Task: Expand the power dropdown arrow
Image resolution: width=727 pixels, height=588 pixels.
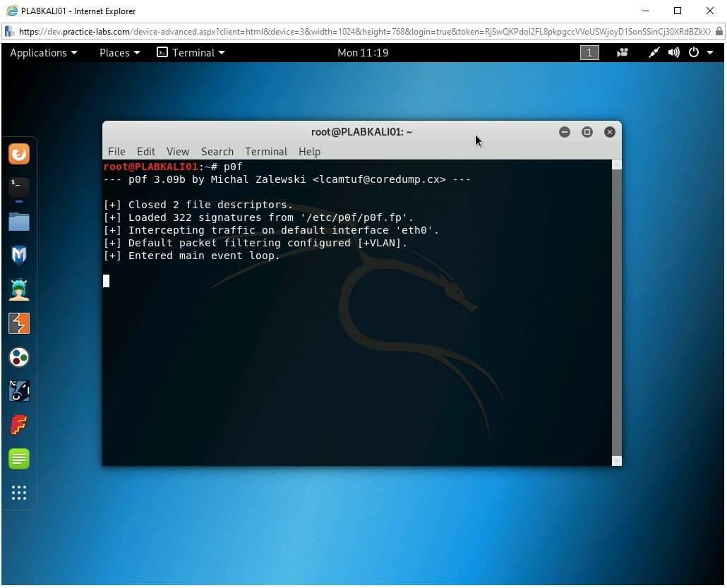Action: (711, 52)
